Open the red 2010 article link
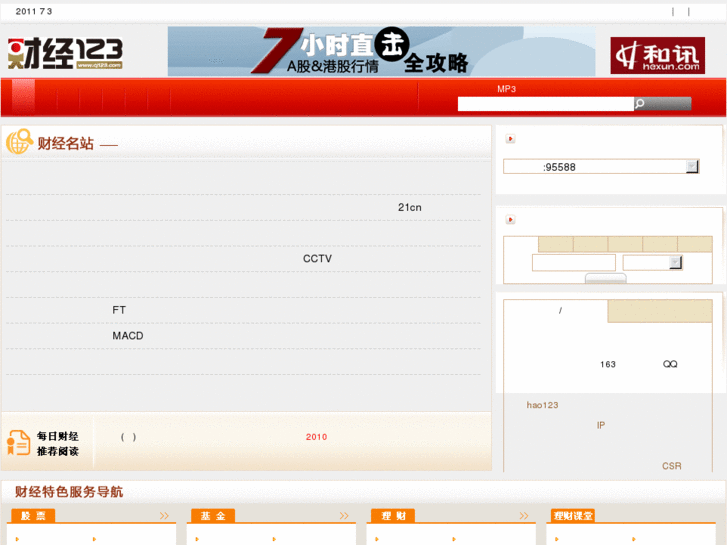Image resolution: width=727 pixels, height=545 pixels. click(x=316, y=437)
